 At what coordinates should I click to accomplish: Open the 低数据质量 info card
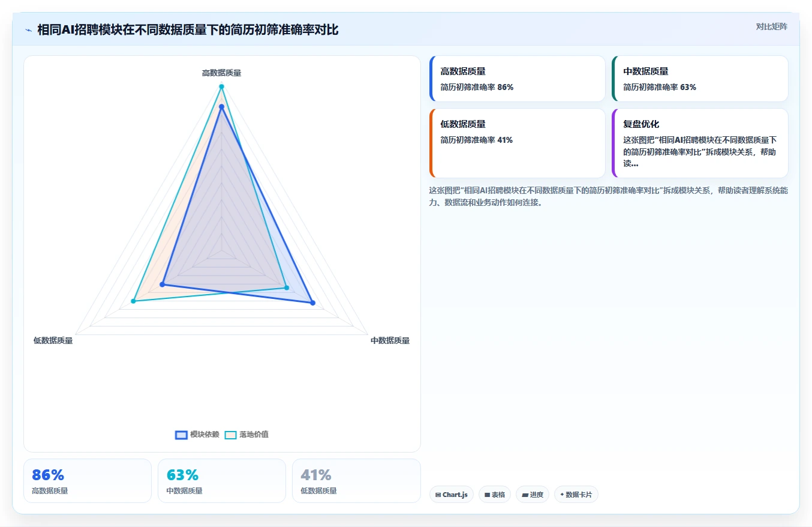pos(518,143)
